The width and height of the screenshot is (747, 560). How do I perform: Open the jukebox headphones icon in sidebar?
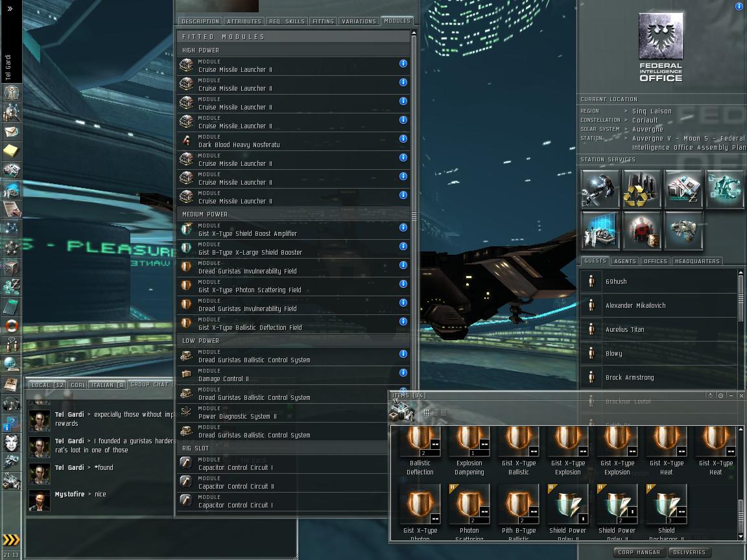tap(12, 404)
